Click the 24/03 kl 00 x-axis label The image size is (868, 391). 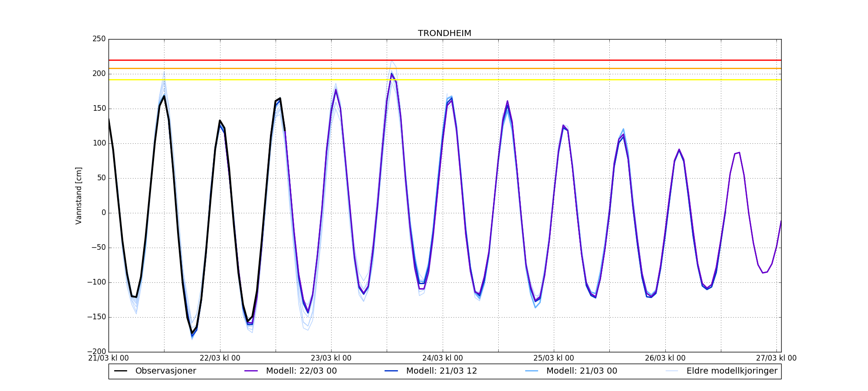pyautogui.click(x=443, y=358)
